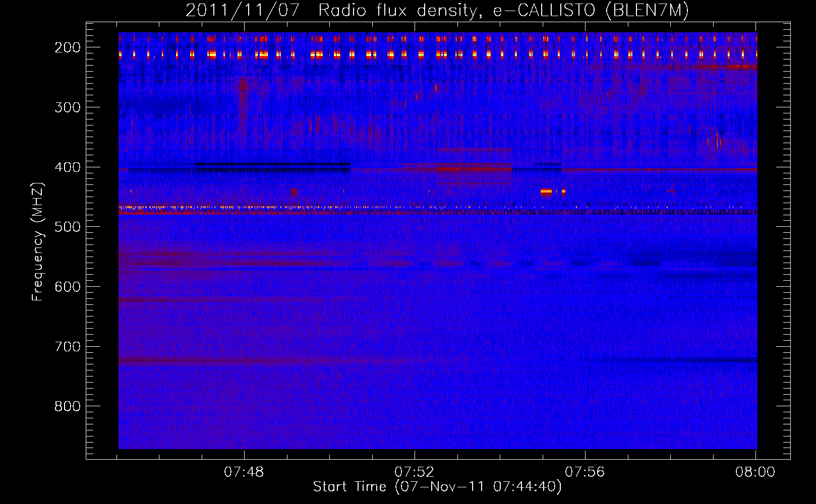Select the 08:00 time tick label
The height and width of the screenshot is (504, 816).
click(x=755, y=472)
